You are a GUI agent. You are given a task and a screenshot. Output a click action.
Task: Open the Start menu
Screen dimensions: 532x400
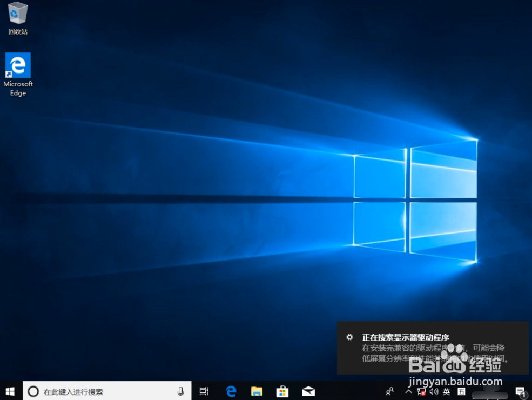(10, 391)
